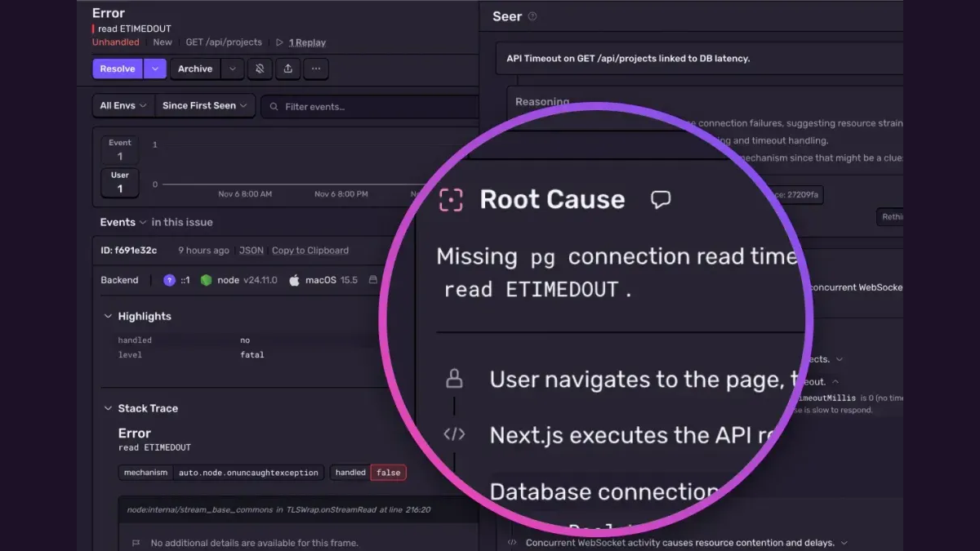
Task: Click the GET /api/projects text in header
Action: pyautogui.click(x=224, y=42)
